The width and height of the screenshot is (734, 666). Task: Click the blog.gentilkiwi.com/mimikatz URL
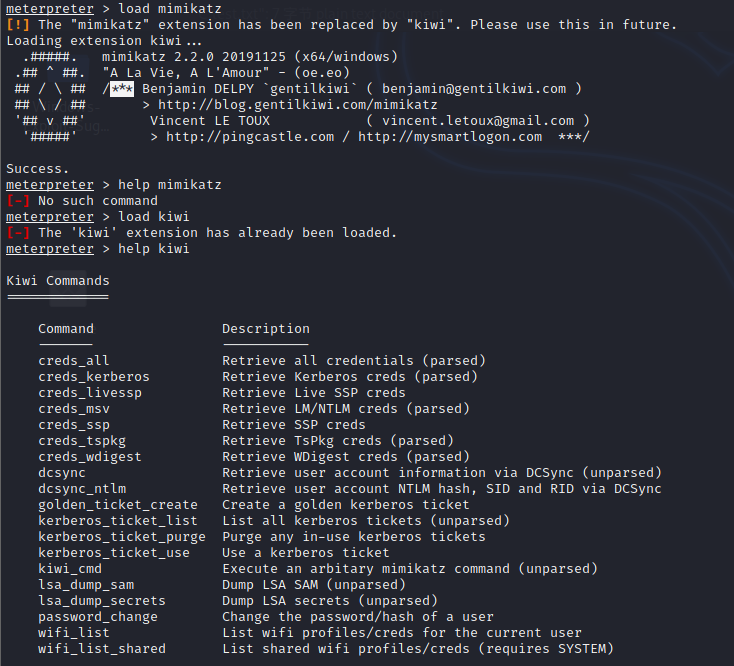pyautogui.click(x=297, y=105)
